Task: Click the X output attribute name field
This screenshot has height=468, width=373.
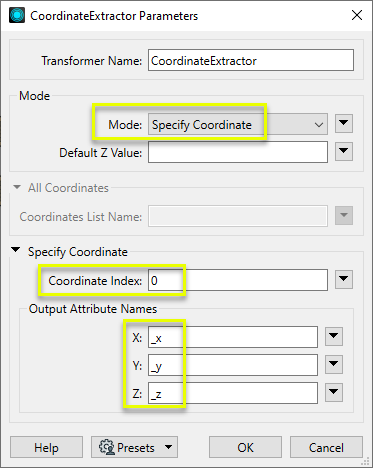Action: click(x=233, y=337)
